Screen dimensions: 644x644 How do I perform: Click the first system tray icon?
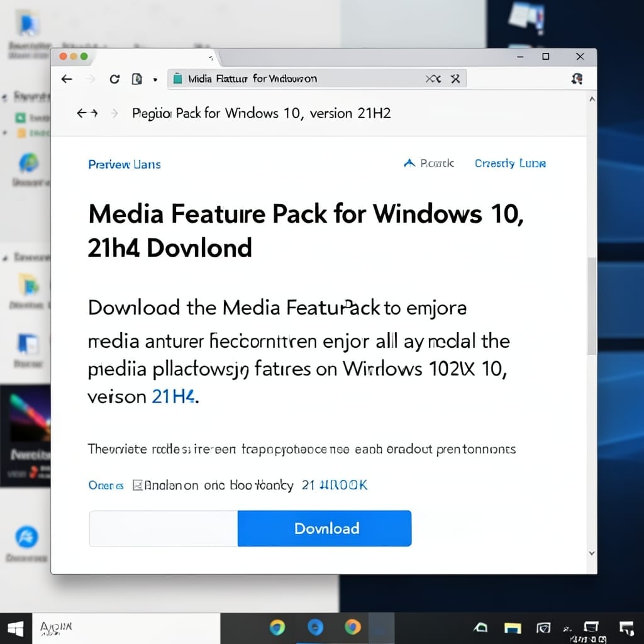click(x=480, y=628)
